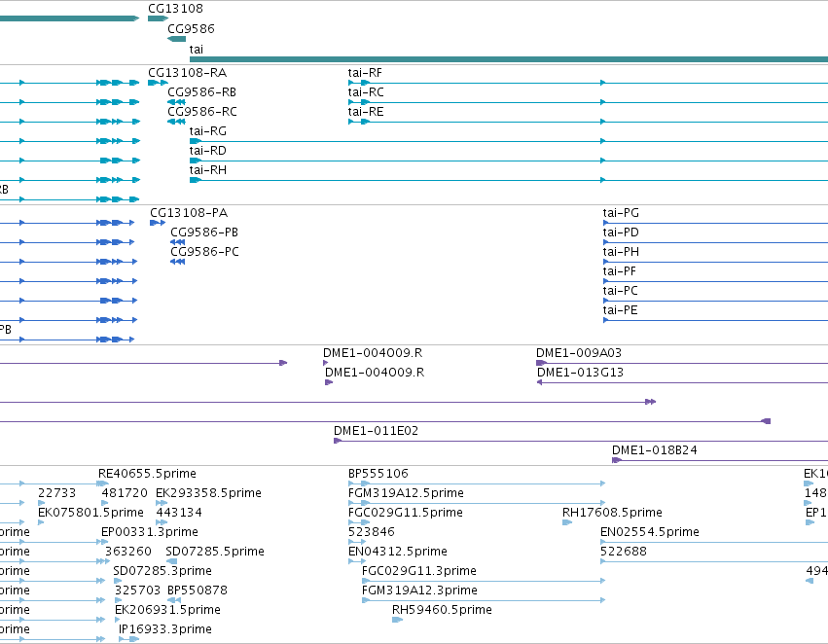The height and width of the screenshot is (644, 828).
Task: Select the tai-RC transcript
Action: tap(366, 91)
